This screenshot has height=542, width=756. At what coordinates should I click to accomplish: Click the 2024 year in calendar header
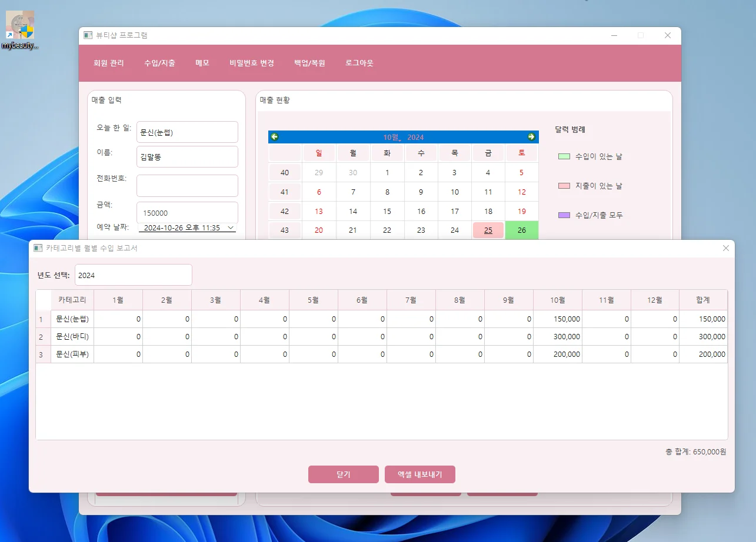point(415,138)
